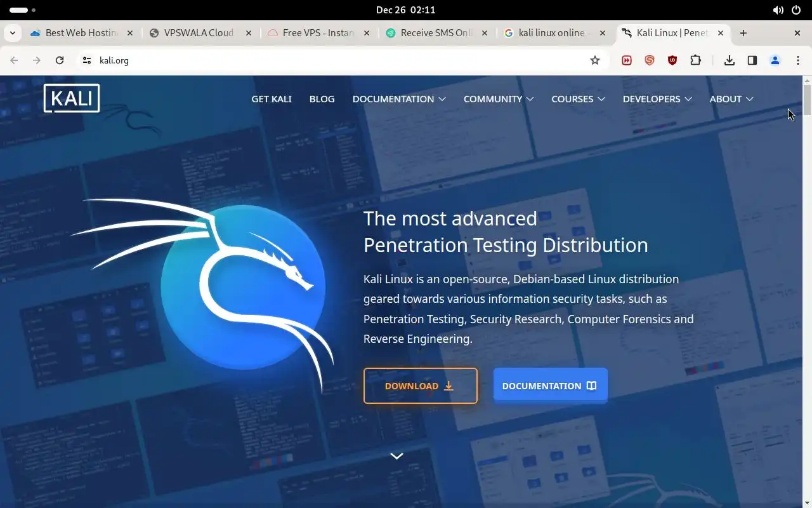
Task: Switch to the Free VPS tab
Action: point(317,33)
